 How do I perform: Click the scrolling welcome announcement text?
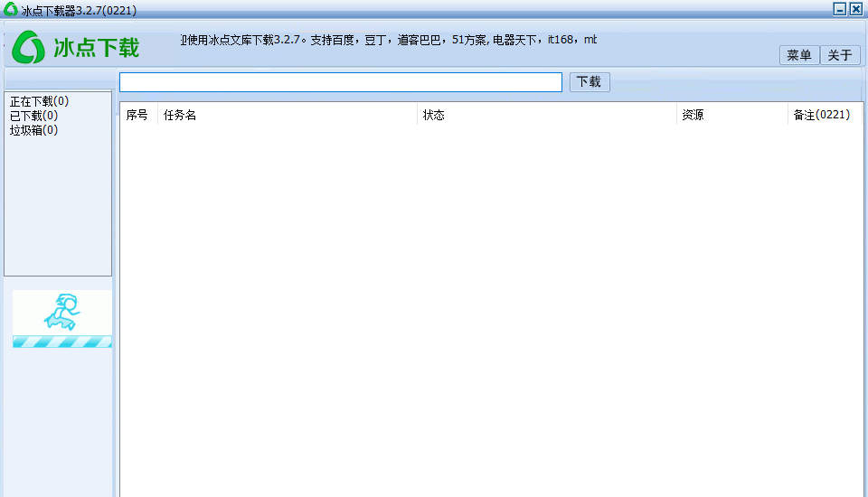389,40
